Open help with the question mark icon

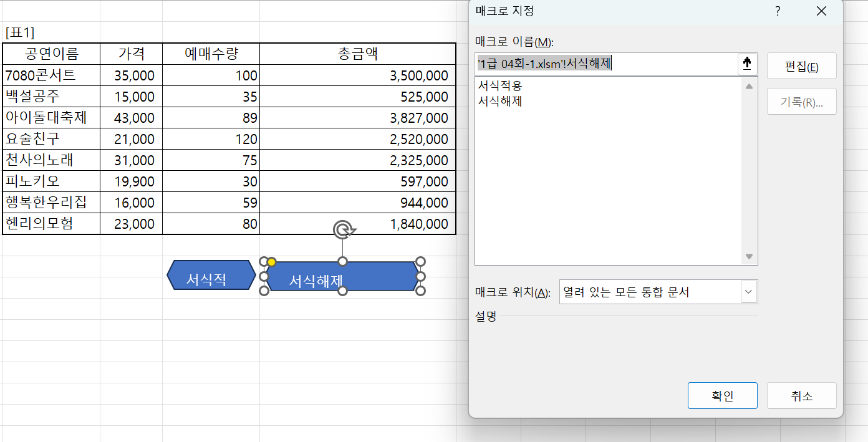(x=778, y=11)
